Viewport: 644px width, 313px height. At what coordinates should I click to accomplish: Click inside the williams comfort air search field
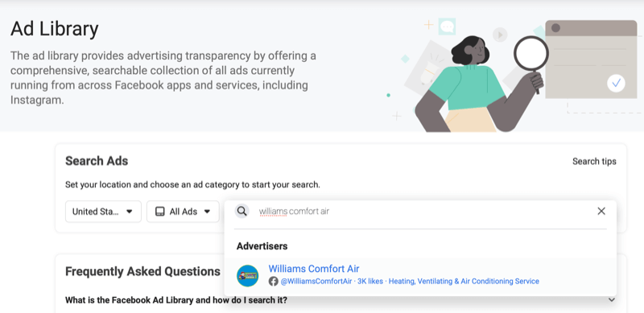point(423,212)
